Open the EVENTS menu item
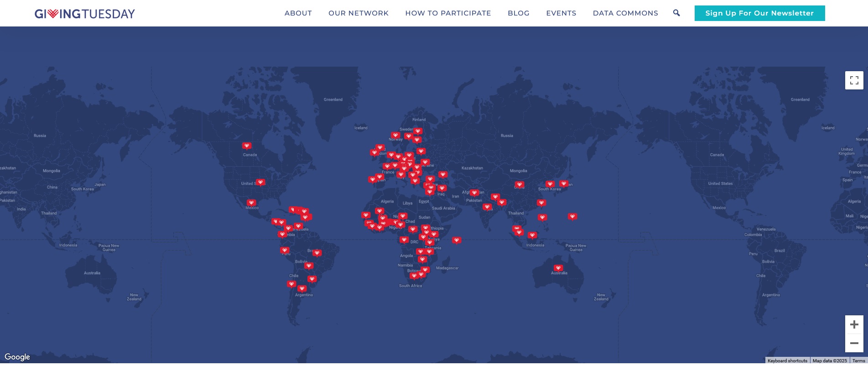Viewport: 868px width, 371px height. point(561,13)
